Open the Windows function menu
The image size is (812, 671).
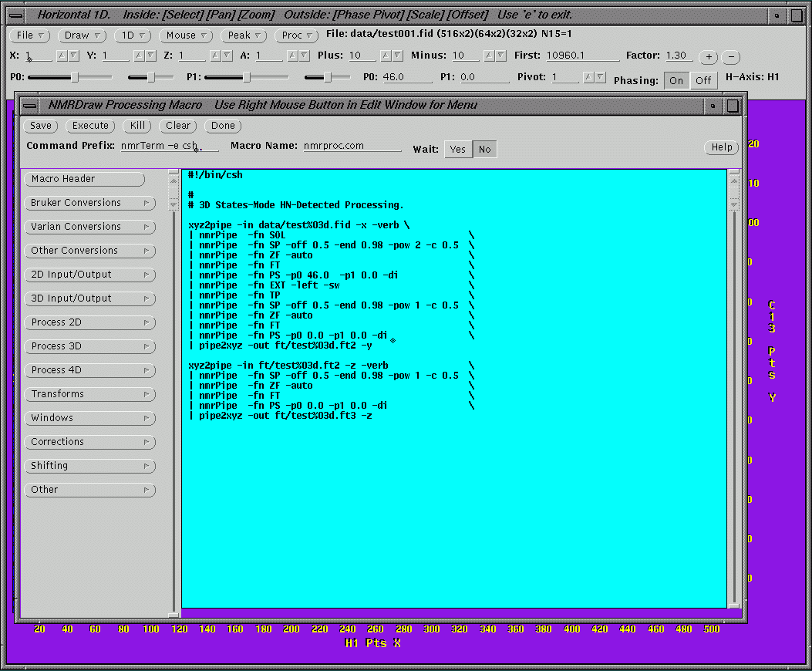pos(90,417)
